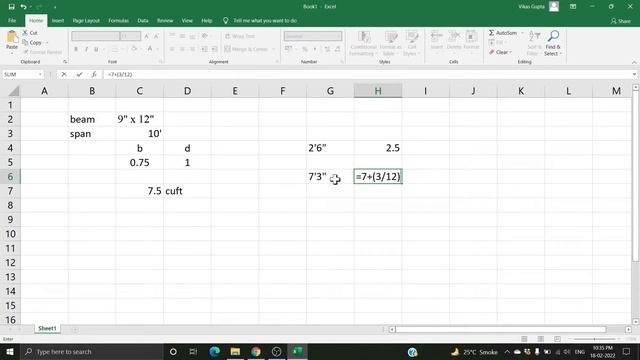The height and width of the screenshot is (360, 640).
Task: Toggle Underline formatting
Action: point(96,49)
